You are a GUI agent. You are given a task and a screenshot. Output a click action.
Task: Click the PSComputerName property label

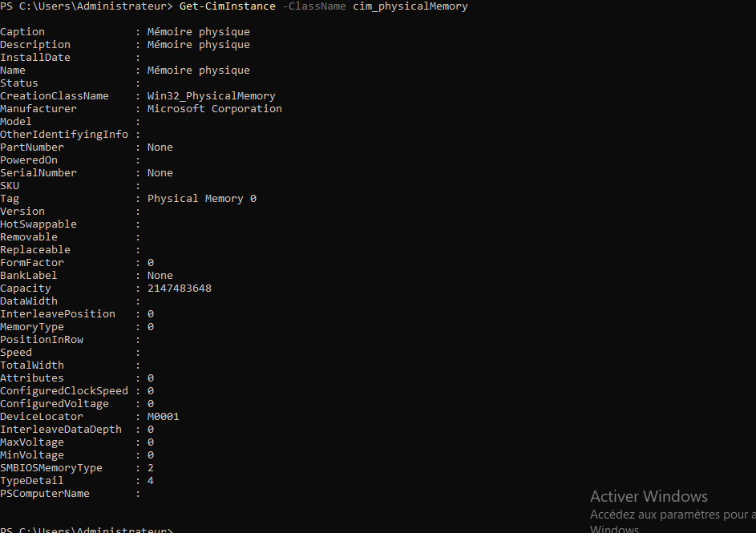click(x=45, y=494)
